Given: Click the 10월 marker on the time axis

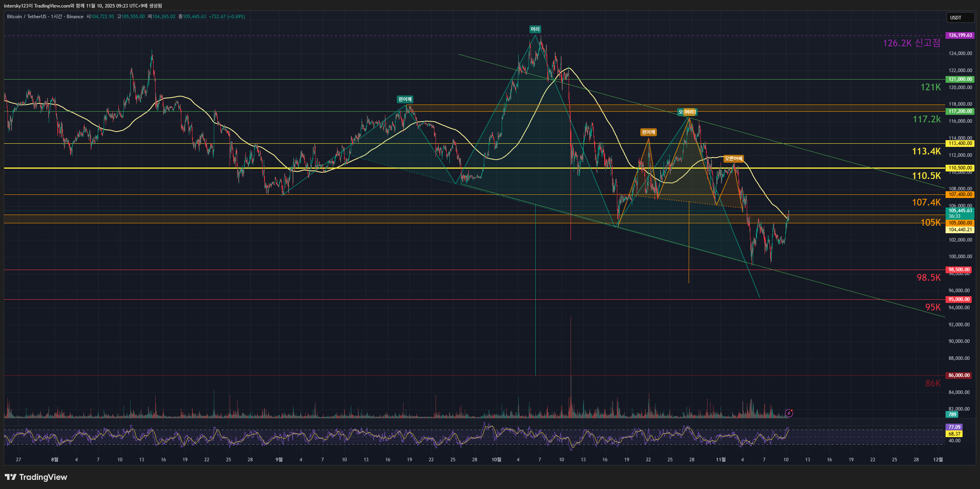Looking at the screenshot, I should tap(496, 460).
